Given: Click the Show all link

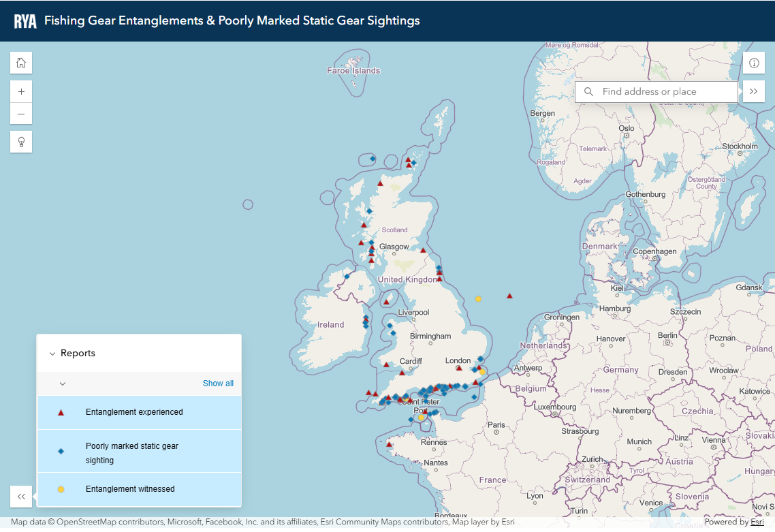Looking at the screenshot, I should click(218, 384).
